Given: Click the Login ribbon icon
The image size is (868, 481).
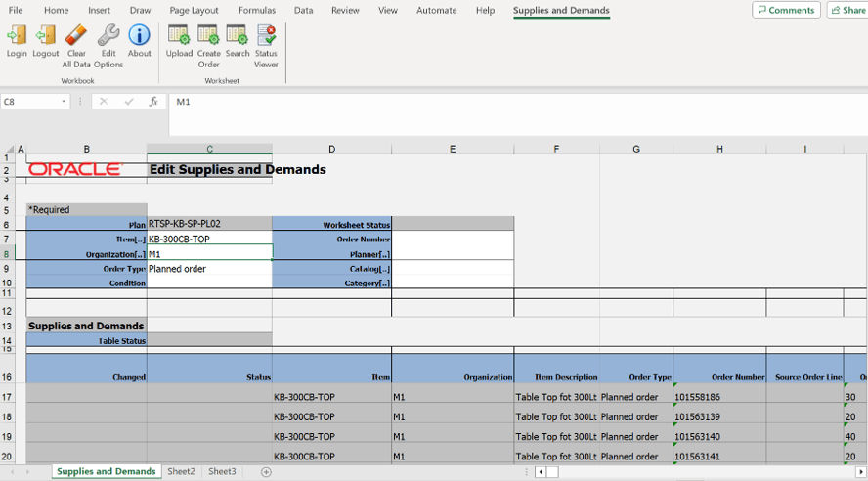Looking at the screenshot, I should pos(16,35).
